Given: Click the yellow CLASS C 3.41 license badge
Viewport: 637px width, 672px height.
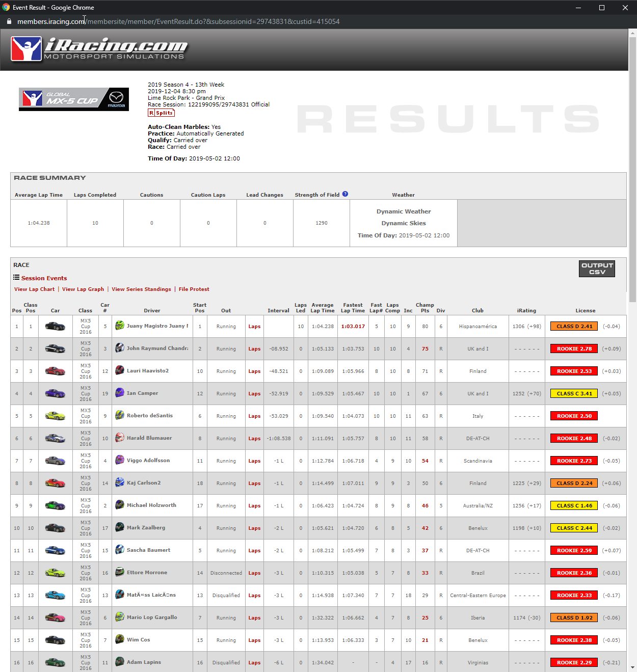Looking at the screenshot, I should [x=574, y=393].
